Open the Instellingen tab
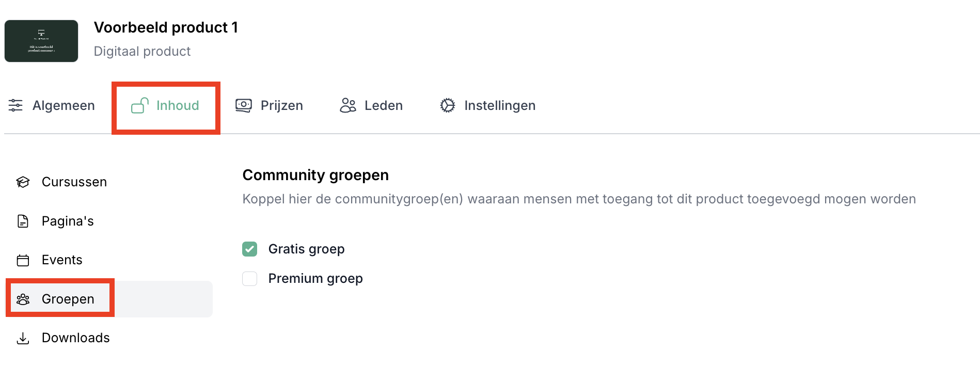The width and height of the screenshot is (980, 383). coord(499,105)
